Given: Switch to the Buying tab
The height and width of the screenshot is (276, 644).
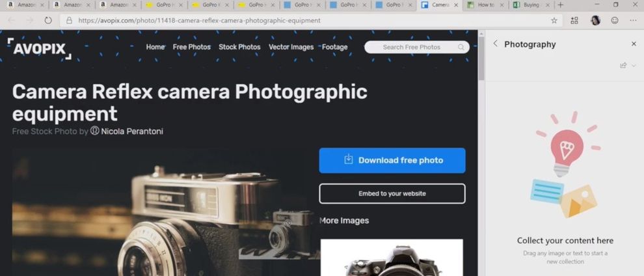Looking at the screenshot, I should (531, 5).
